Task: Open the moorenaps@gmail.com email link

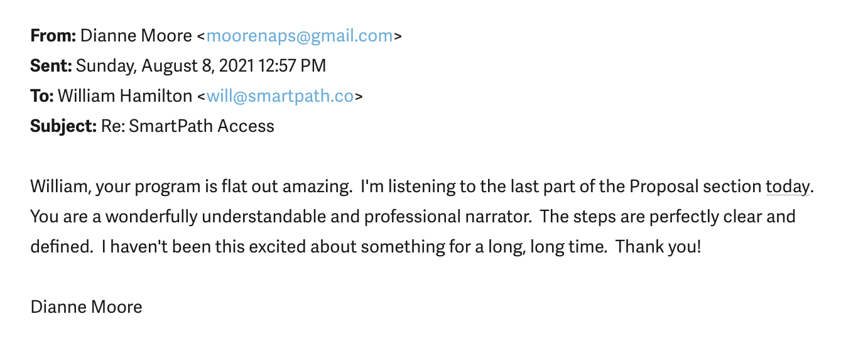Action: [x=300, y=36]
